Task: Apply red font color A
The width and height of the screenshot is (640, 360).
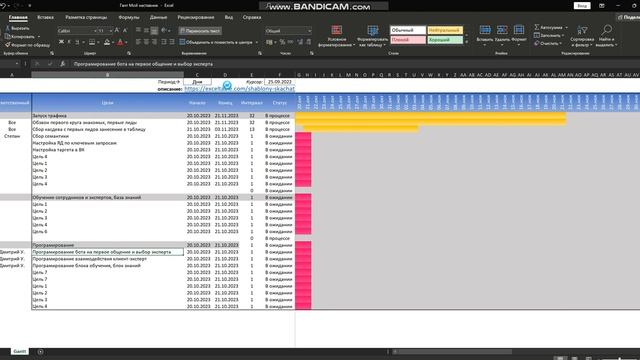Action: tap(120, 42)
